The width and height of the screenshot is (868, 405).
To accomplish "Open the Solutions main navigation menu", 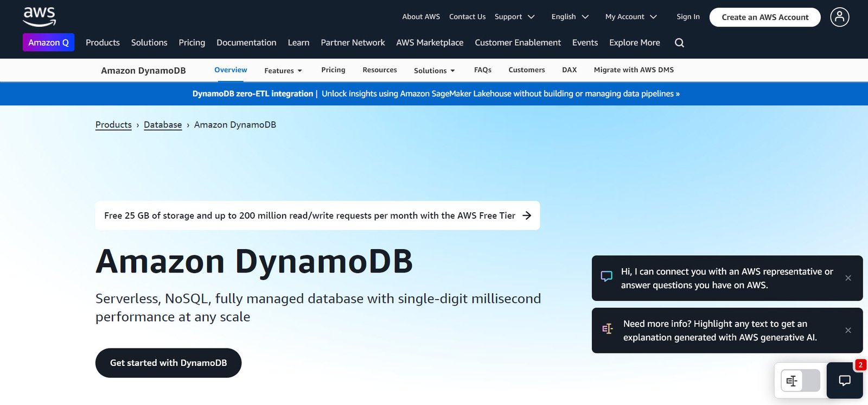I will click(x=149, y=42).
